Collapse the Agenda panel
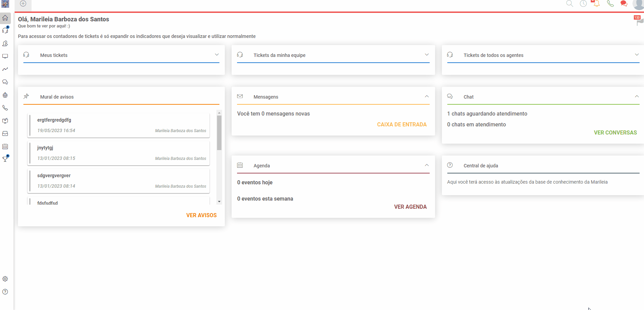This screenshot has height=310, width=644. tap(427, 165)
